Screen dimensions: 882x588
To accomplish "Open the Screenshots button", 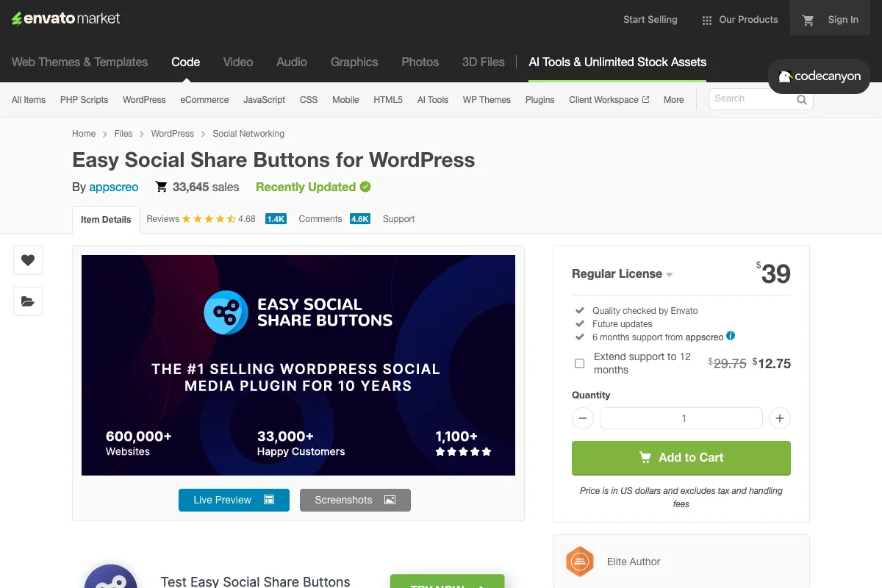I will (x=355, y=500).
